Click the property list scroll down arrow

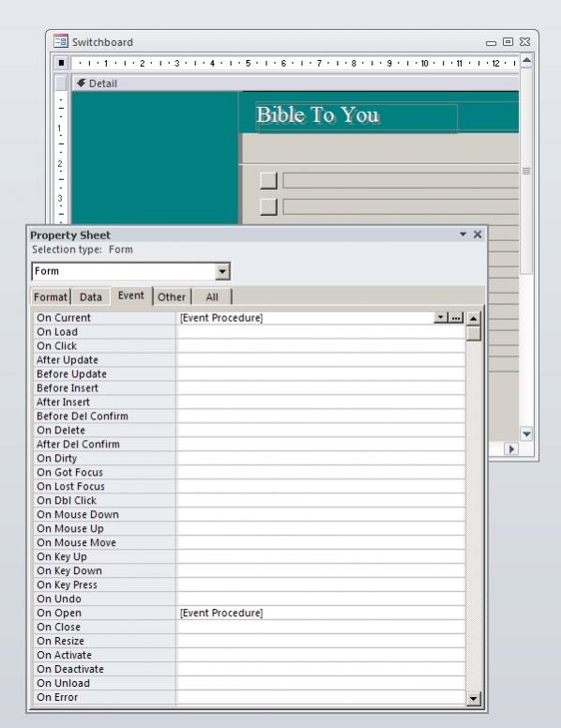473,698
